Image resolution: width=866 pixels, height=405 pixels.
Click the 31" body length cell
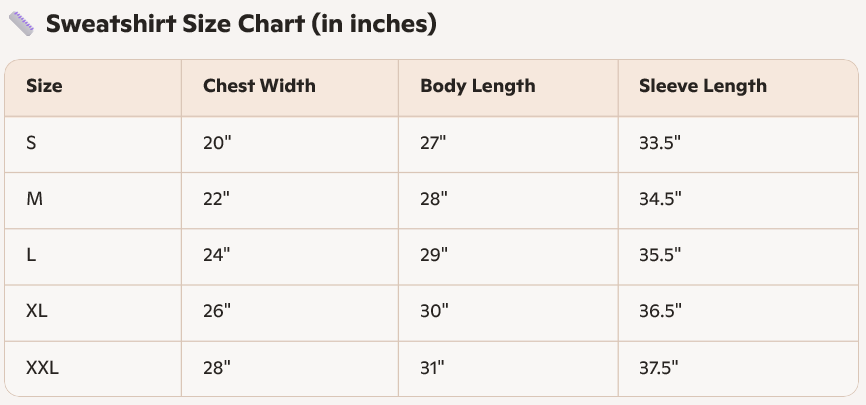(x=432, y=368)
